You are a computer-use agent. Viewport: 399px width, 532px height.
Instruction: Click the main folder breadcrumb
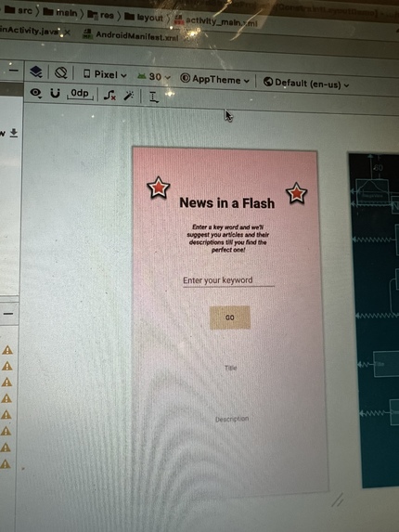60,13
